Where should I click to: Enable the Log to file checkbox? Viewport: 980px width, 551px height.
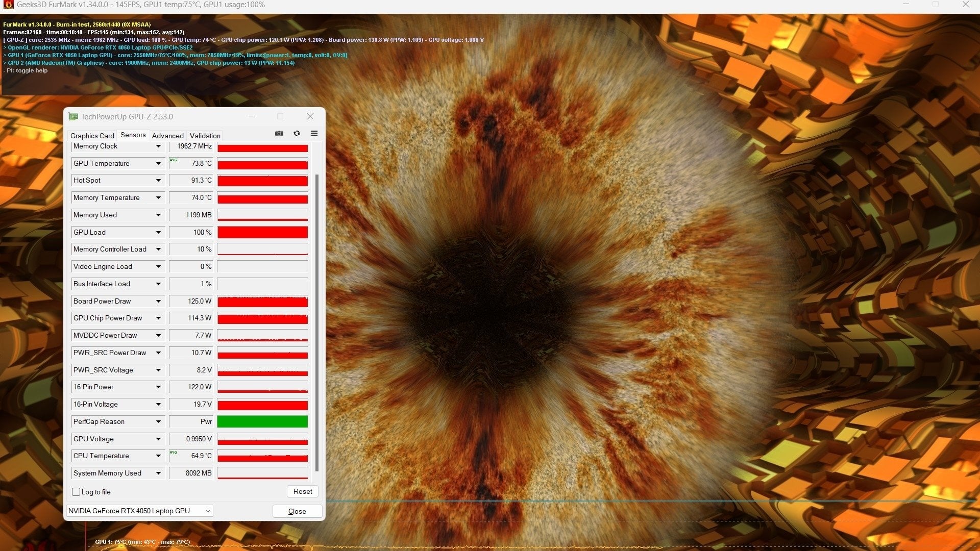76,492
